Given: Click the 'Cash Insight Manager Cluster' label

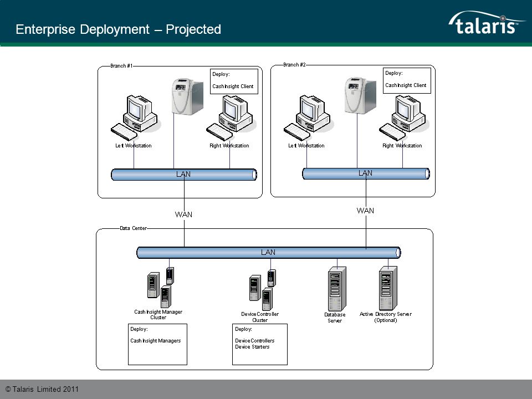Looking at the screenshot, I should 158,315.
